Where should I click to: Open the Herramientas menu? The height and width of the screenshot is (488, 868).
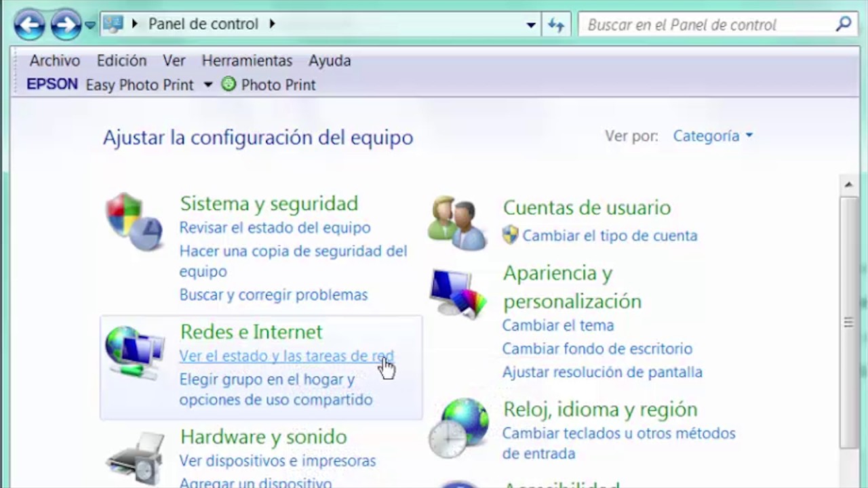pos(247,61)
